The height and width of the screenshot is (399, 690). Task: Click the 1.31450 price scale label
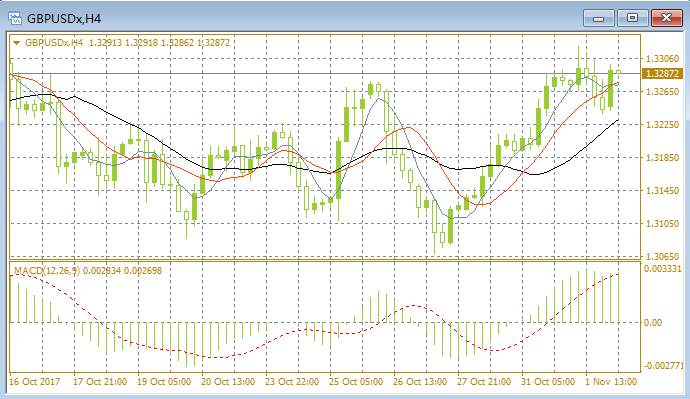tap(662, 190)
